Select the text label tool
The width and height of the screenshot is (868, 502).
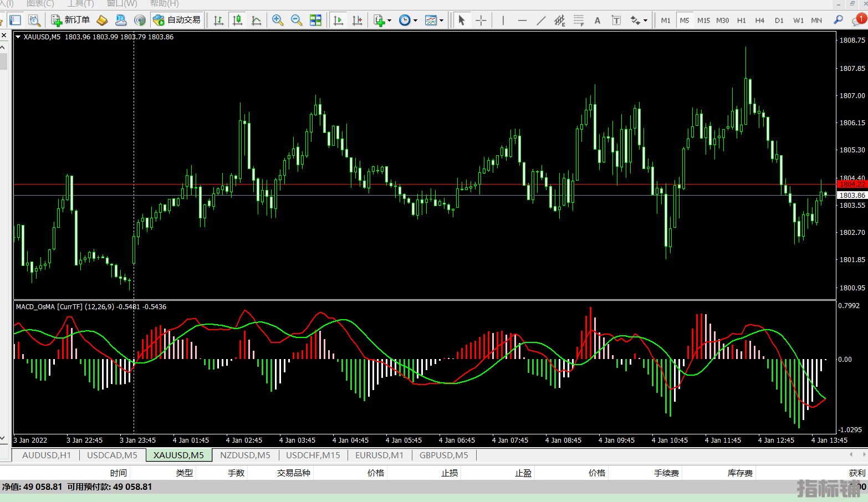616,21
